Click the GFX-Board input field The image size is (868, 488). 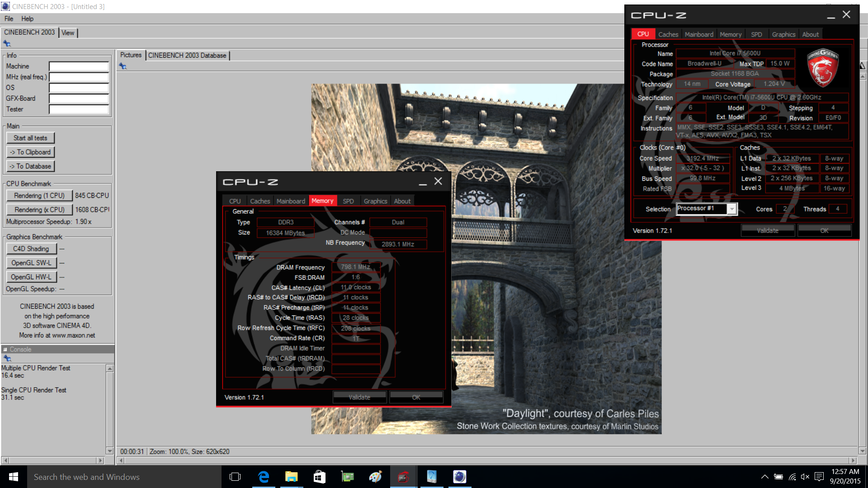tap(79, 99)
